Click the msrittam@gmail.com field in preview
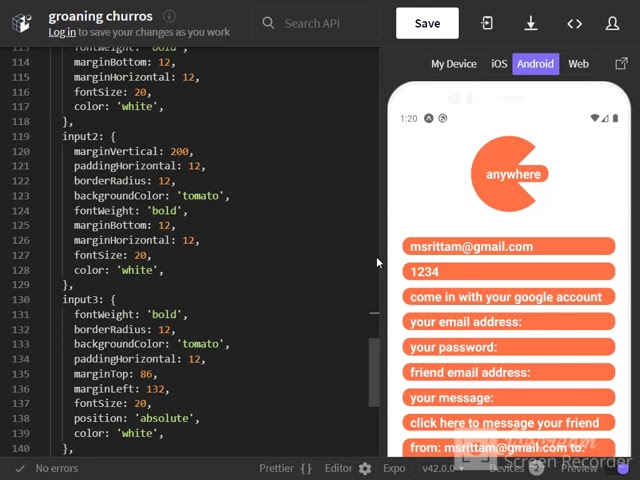This screenshot has height=480, width=640. pyautogui.click(x=509, y=247)
